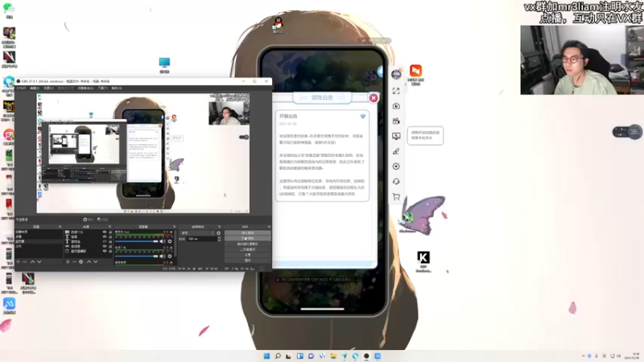Remove source with the minus icon
644x362 pixels.
74,262
